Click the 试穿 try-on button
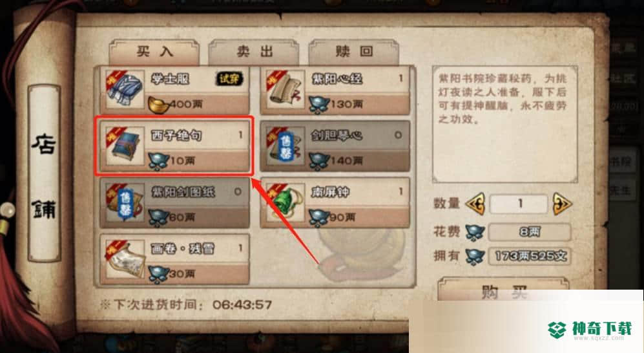This screenshot has width=644, height=353. [229, 78]
